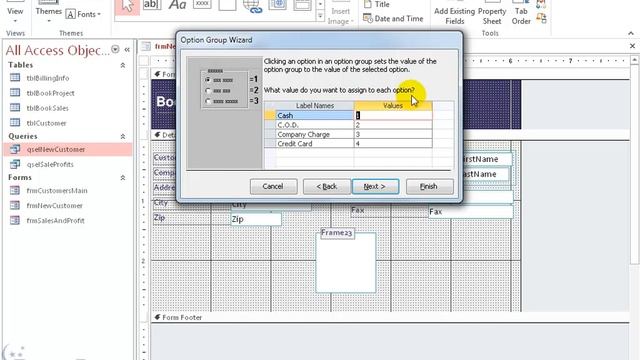Click Add Existing Fields
Viewport: 640px width, 360px height.
(454, 16)
